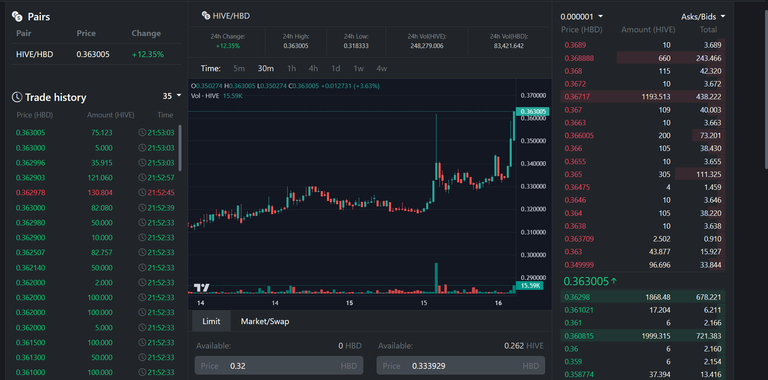Click the 24h High value 0.363005
This screenshot has width=768, height=380.
295,46
